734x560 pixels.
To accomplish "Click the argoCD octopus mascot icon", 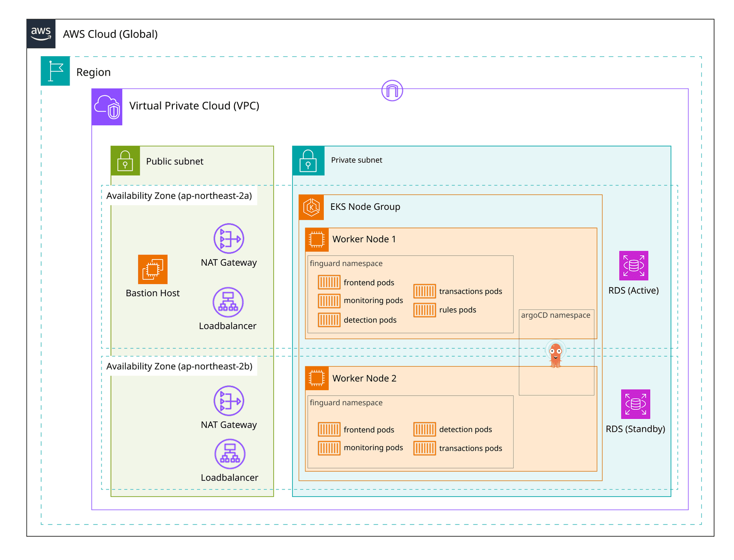I will click(x=555, y=354).
